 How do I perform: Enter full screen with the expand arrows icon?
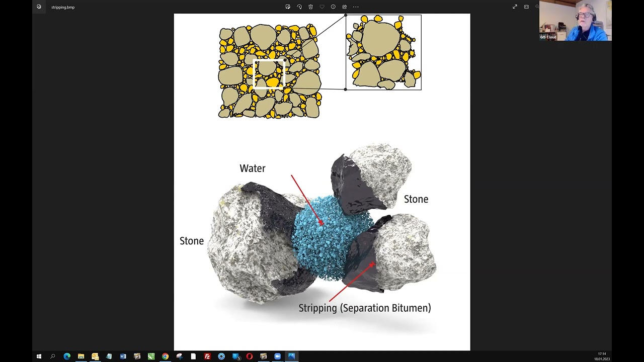tap(515, 7)
